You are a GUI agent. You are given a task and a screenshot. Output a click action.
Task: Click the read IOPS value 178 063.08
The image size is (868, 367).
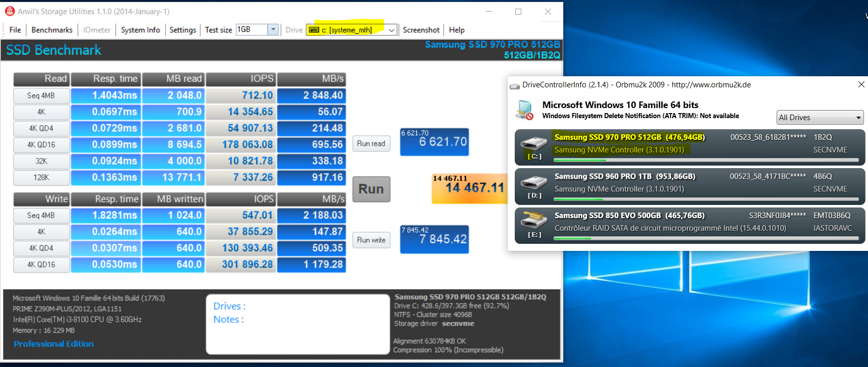[x=241, y=144]
